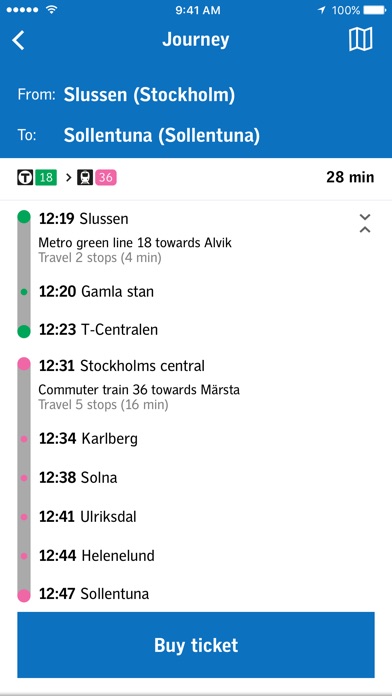Image resolution: width=392 pixels, height=696 pixels.
Task: Collapse the journey stop details chevrons
Action: click(365, 223)
